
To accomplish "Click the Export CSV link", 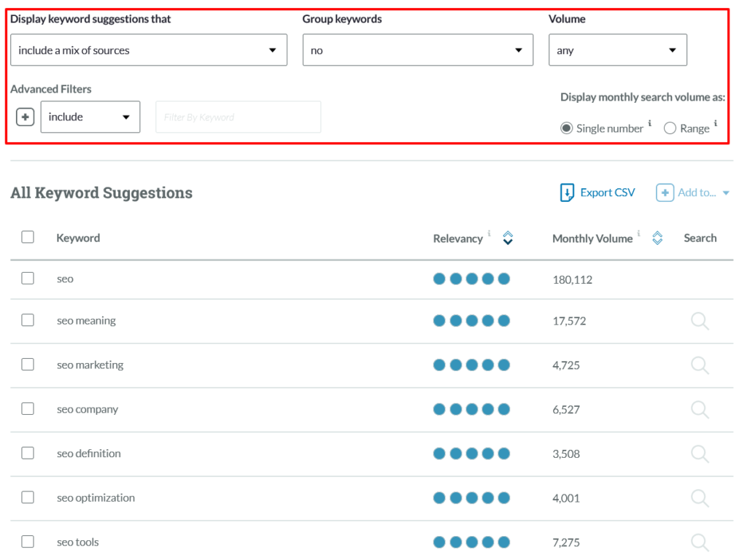I will 608,192.
